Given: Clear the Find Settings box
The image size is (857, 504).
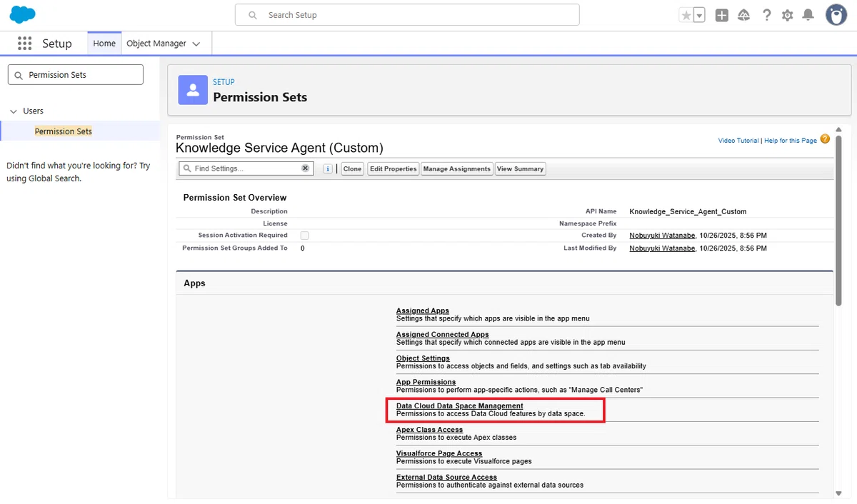Looking at the screenshot, I should pyautogui.click(x=305, y=168).
